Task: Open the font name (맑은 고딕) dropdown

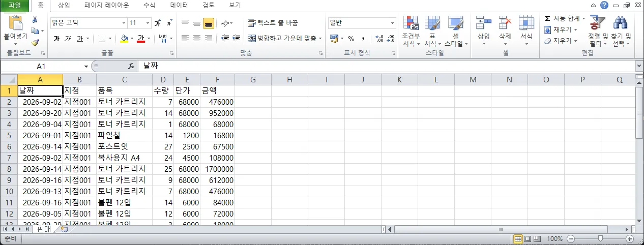Action: click(x=124, y=23)
